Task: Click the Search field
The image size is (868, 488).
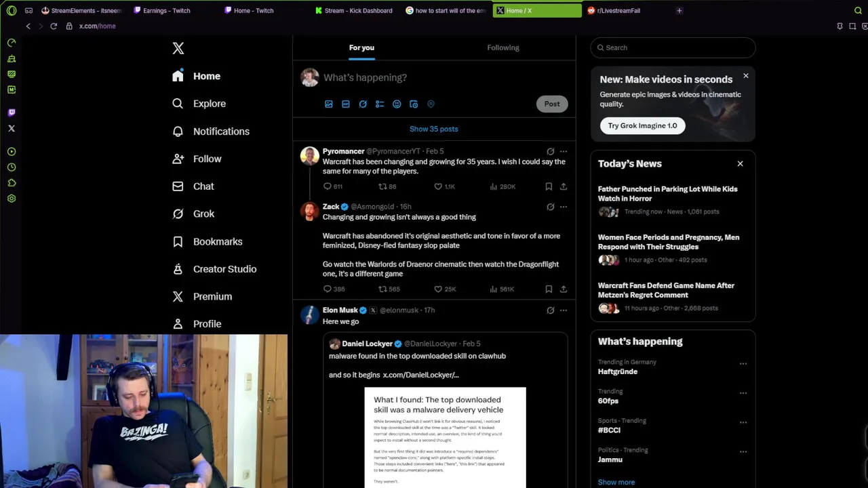Action: click(x=673, y=47)
